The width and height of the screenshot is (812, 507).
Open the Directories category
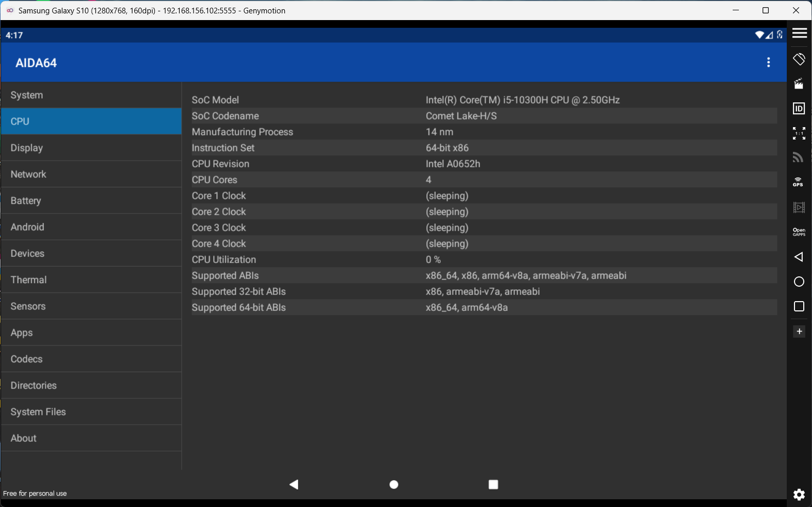click(x=91, y=386)
